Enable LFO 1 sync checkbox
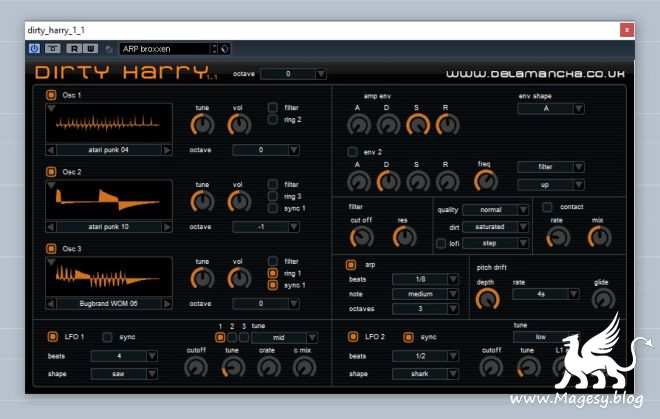Screen dimensions: 660x419 point(107,337)
